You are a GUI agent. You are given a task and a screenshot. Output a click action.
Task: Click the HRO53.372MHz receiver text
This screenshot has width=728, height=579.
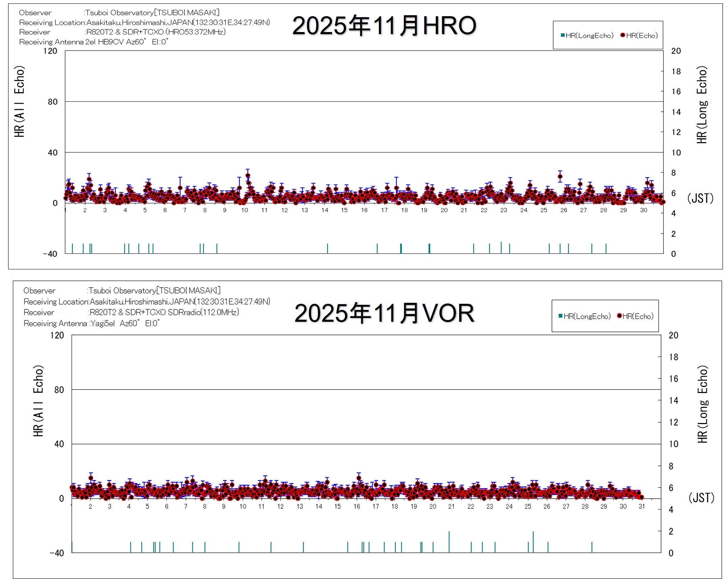(196, 32)
